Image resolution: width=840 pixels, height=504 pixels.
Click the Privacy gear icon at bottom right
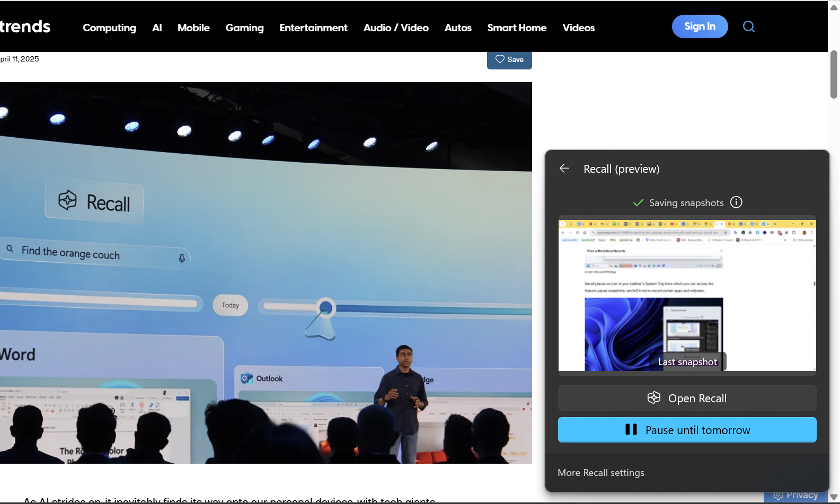coord(778,496)
